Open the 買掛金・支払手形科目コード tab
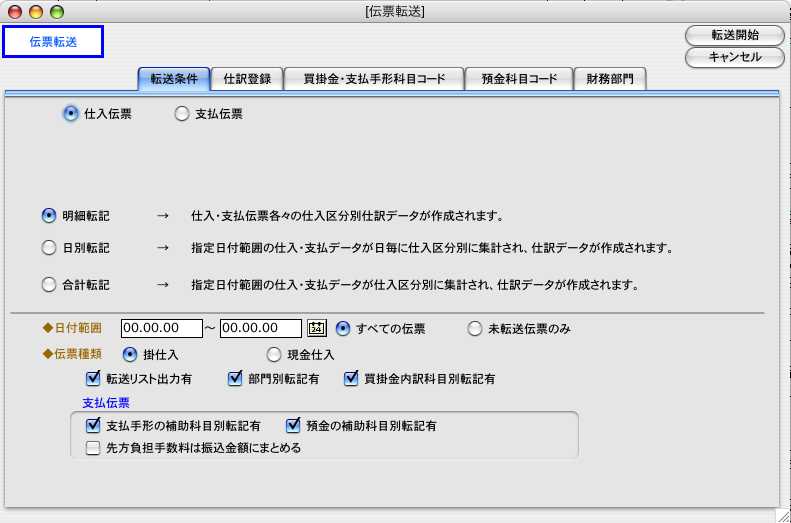Screen dimensions: 791x523 (375, 79)
